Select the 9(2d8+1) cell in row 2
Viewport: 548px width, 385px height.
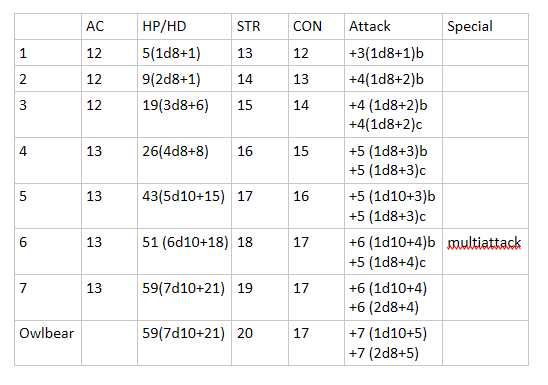[x=185, y=79]
